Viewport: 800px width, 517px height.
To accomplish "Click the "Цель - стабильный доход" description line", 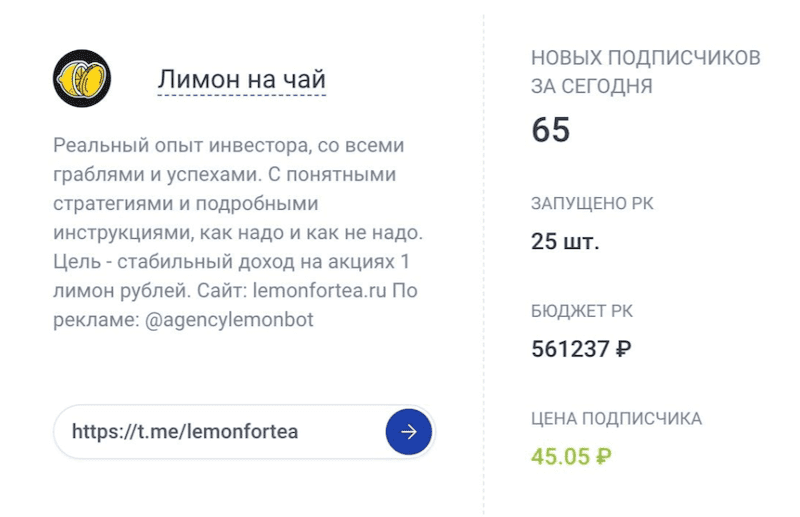I will pyautogui.click(x=232, y=262).
